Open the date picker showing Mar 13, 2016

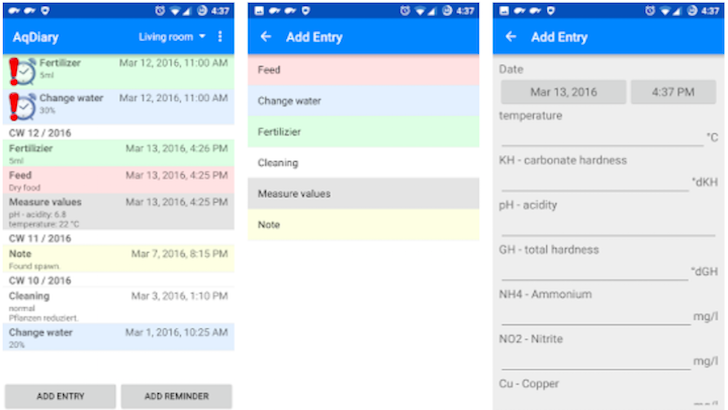[563, 92]
